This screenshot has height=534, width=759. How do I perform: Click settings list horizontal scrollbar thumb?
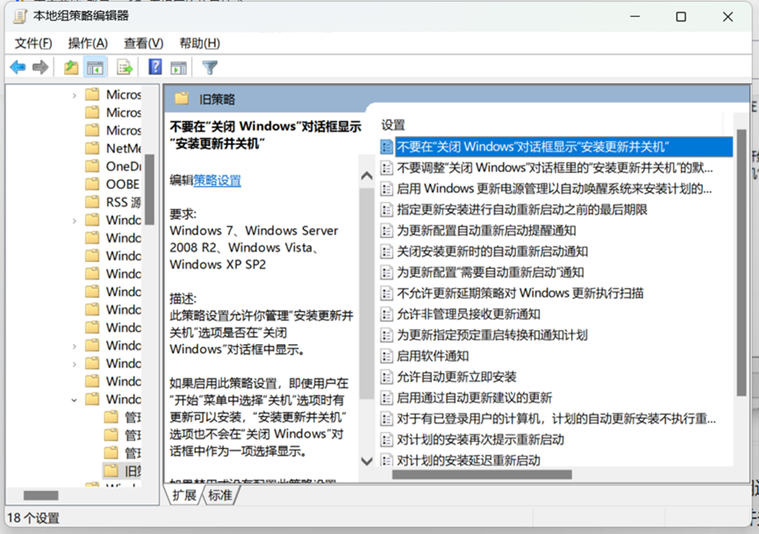[482, 474]
